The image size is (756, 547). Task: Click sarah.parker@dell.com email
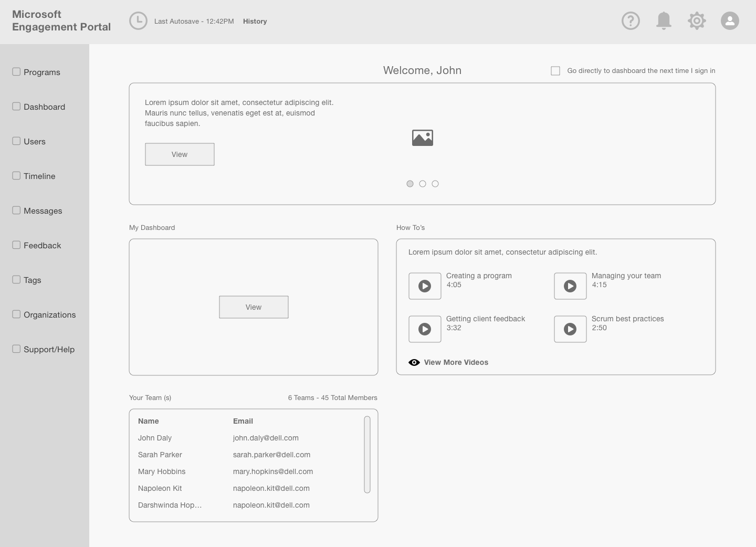pos(271,455)
